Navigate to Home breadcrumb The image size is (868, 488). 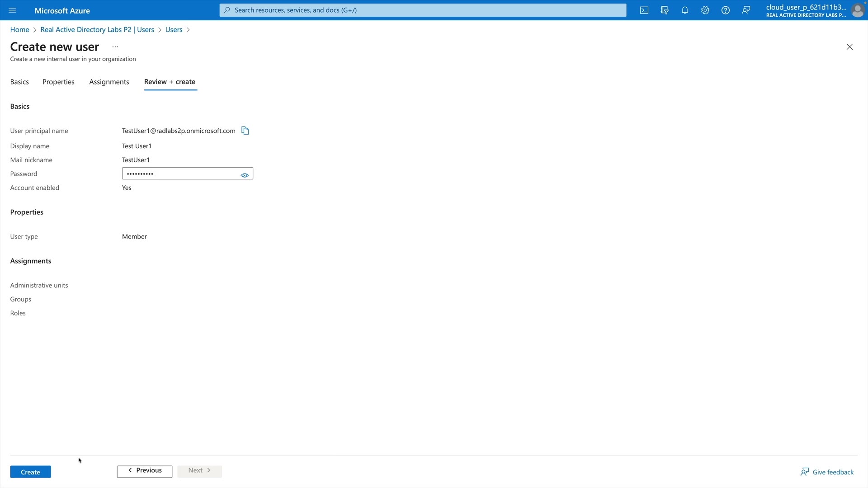click(x=19, y=29)
